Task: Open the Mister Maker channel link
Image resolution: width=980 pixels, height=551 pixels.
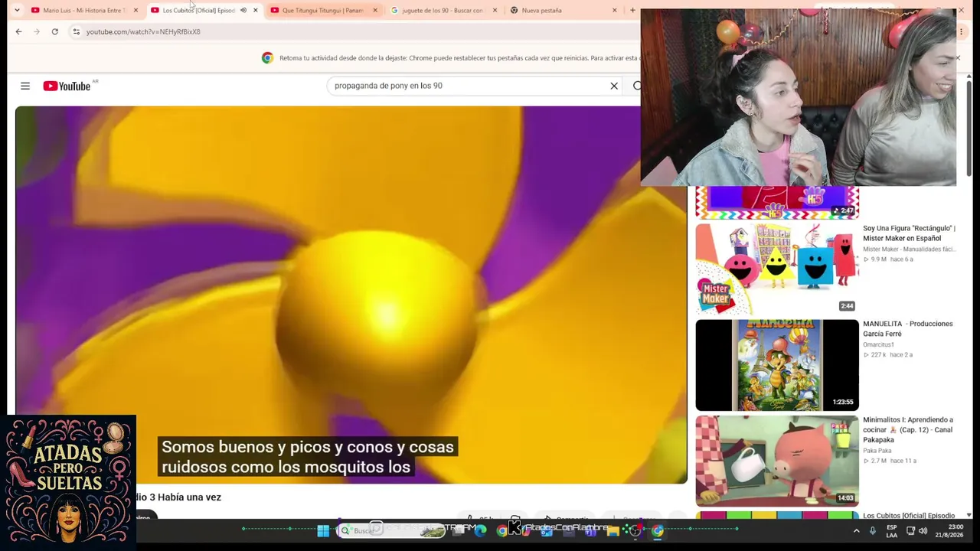Action: (909, 249)
